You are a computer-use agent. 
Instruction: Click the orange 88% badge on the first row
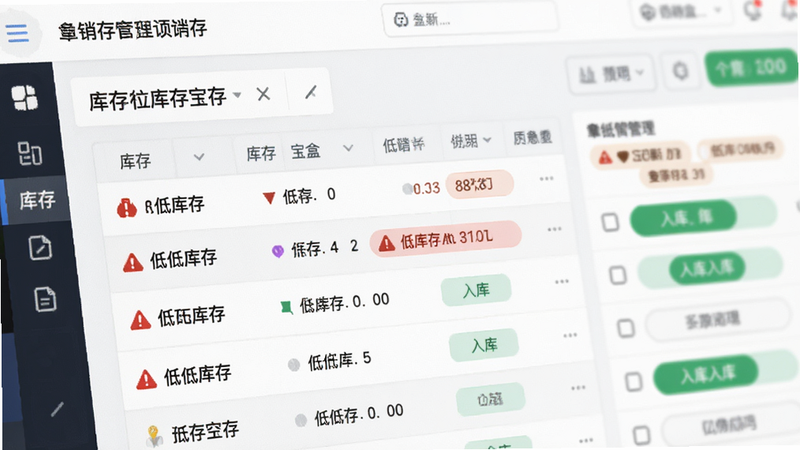coord(479,184)
